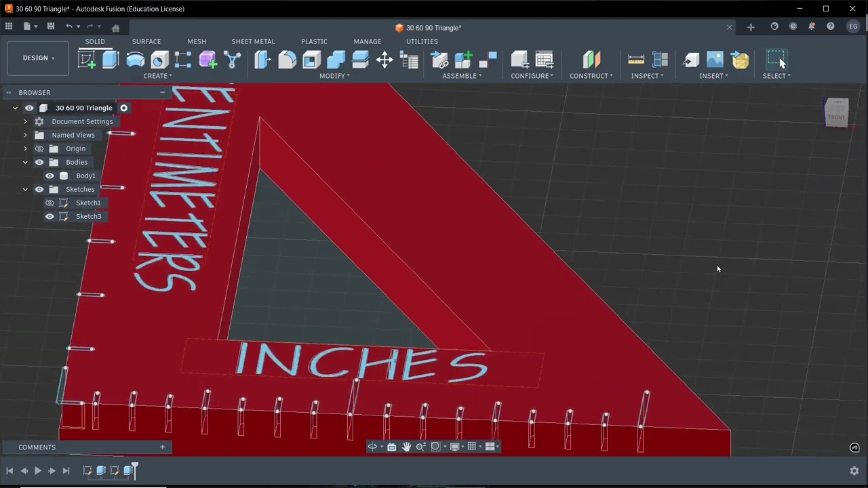Click the Measure tool under Inspect
Image resolution: width=868 pixels, height=488 pixels.
click(636, 60)
